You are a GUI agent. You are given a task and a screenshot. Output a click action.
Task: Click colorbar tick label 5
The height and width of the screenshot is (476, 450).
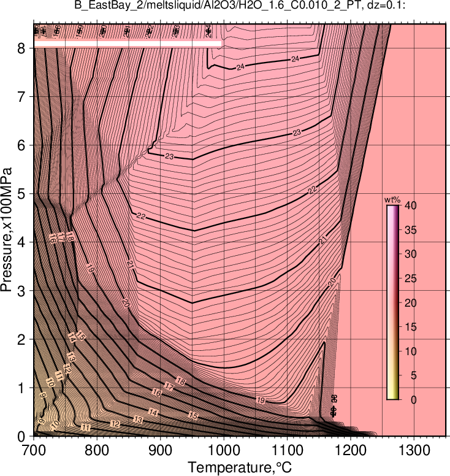(x=414, y=375)
